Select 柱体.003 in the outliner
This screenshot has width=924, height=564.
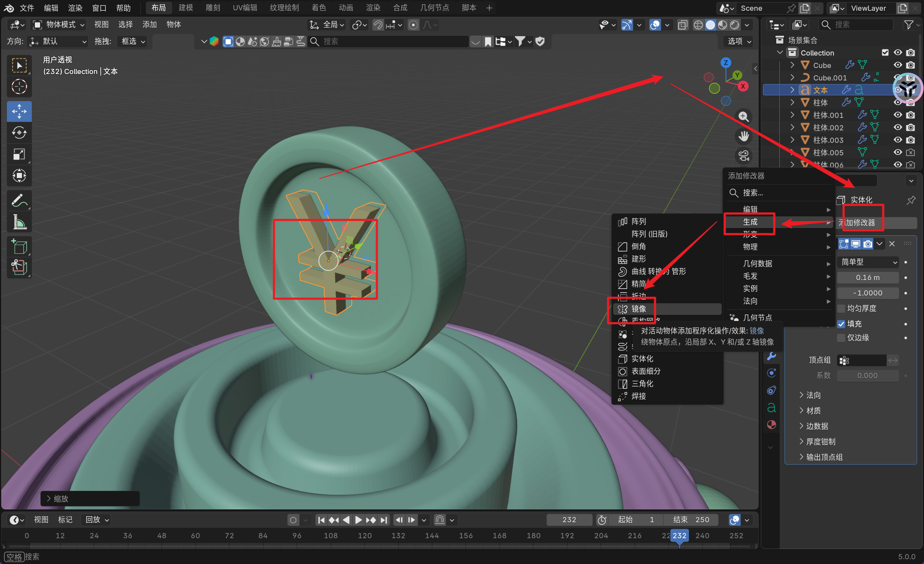pyautogui.click(x=828, y=140)
